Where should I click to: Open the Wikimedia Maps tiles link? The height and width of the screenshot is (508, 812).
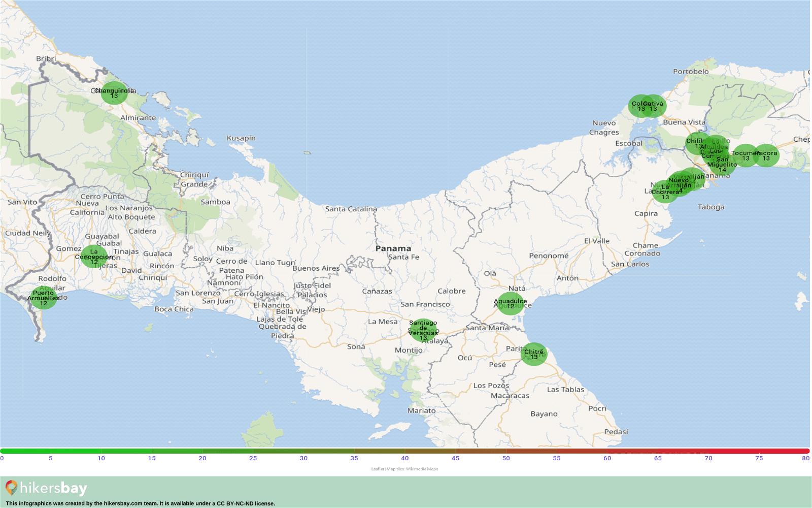pyautogui.click(x=422, y=469)
